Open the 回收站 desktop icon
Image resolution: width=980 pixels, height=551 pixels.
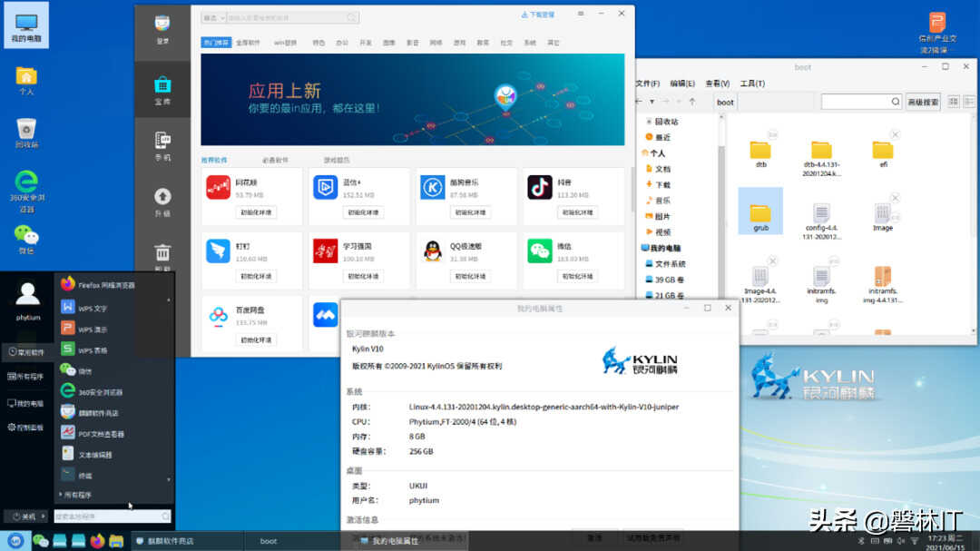pyautogui.click(x=26, y=133)
